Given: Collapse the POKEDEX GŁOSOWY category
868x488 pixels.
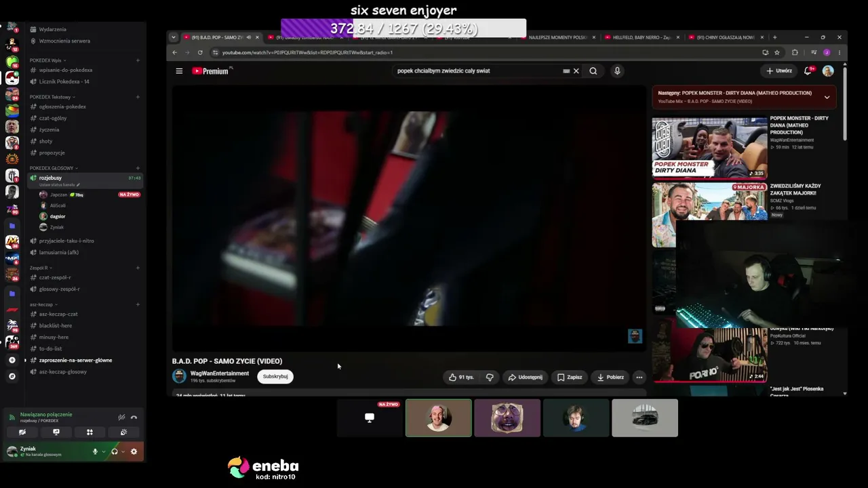Looking at the screenshot, I should tap(53, 168).
